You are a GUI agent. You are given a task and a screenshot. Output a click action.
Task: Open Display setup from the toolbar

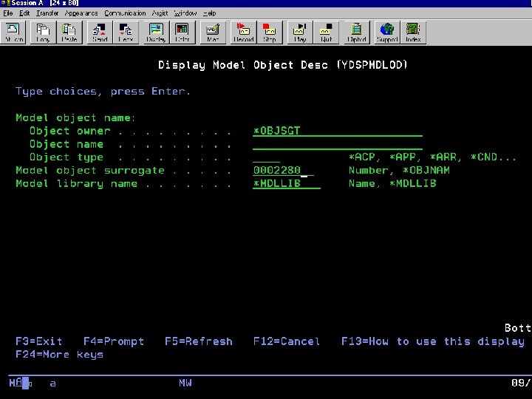[x=156, y=33]
